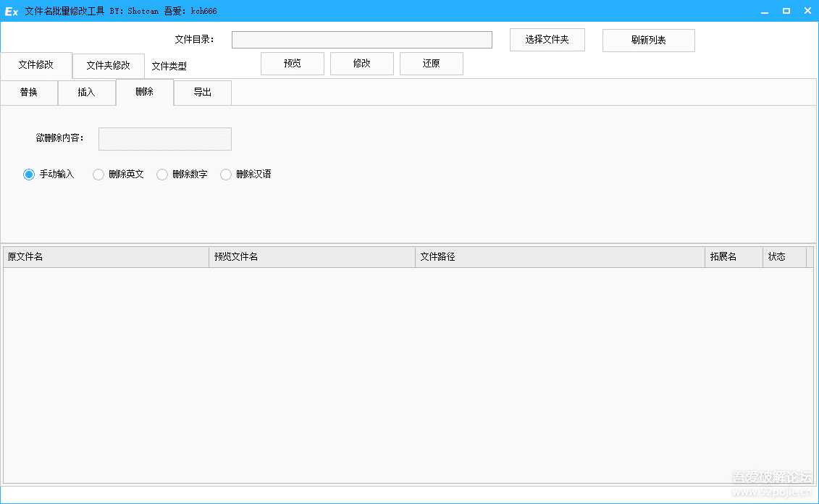The image size is (819, 504).
Task: Click the 原文件名 column header
Action: 105,256
